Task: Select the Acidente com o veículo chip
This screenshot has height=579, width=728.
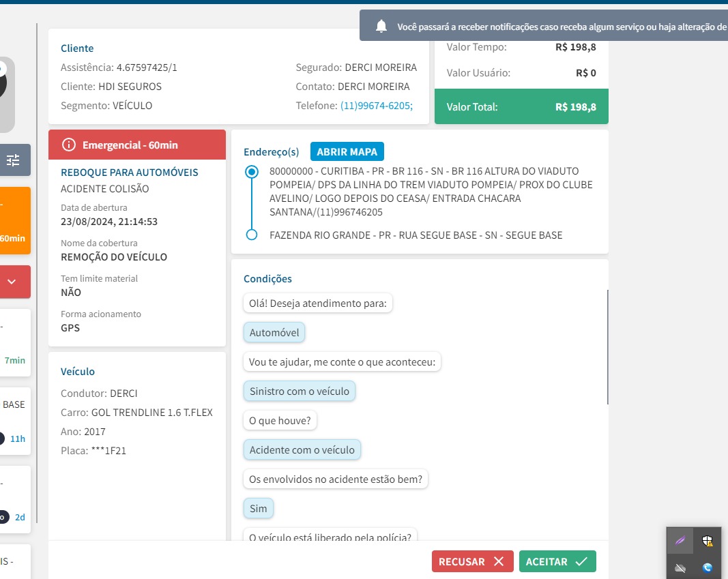Action: pos(302,449)
